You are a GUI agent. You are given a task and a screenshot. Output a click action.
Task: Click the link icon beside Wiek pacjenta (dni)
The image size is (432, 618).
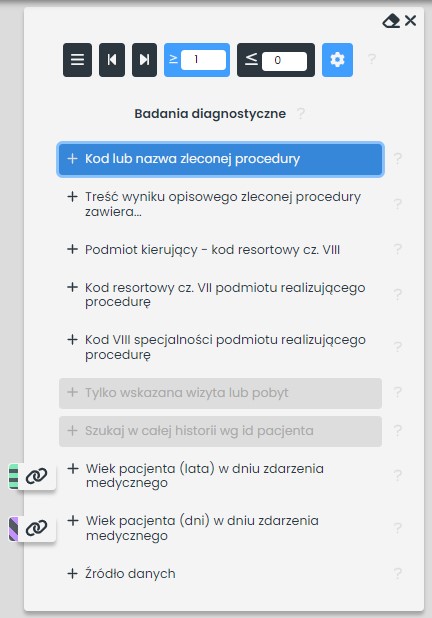[36, 529]
